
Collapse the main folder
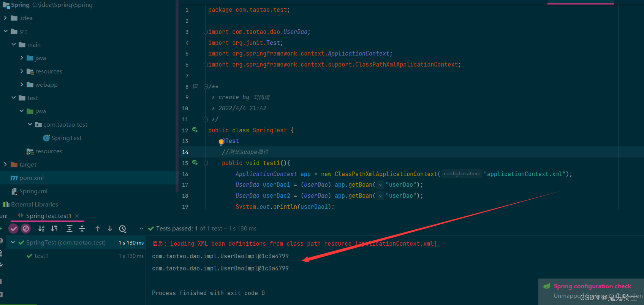point(14,44)
